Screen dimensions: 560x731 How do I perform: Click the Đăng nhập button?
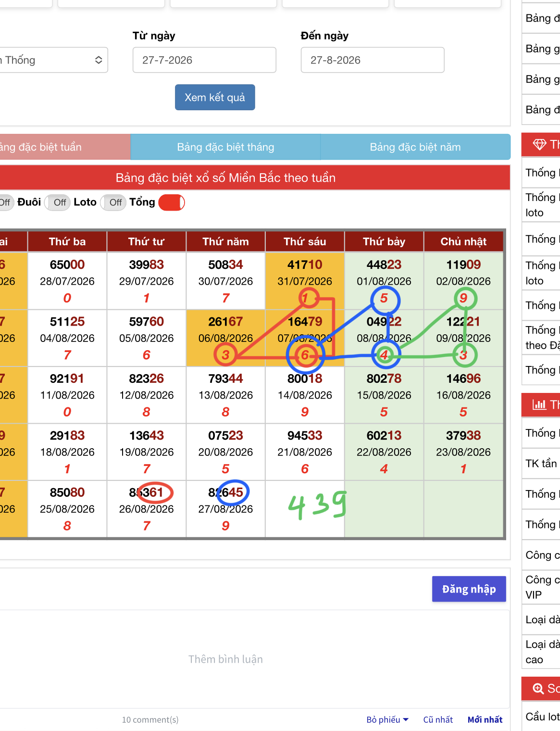[x=469, y=589]
